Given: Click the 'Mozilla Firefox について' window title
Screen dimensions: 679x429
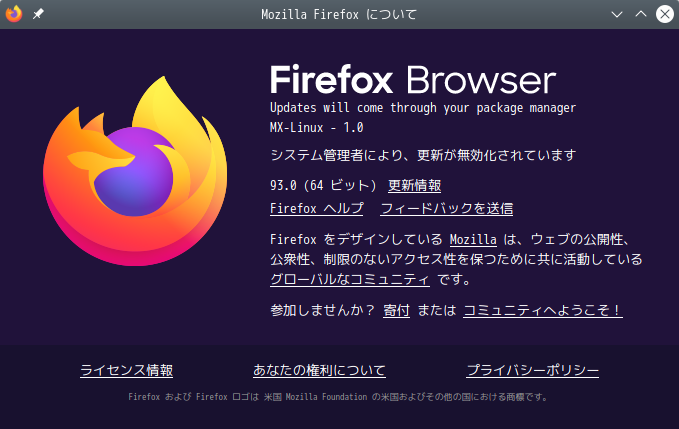Looking at the screenshot, I should click(x=339, y=14).
